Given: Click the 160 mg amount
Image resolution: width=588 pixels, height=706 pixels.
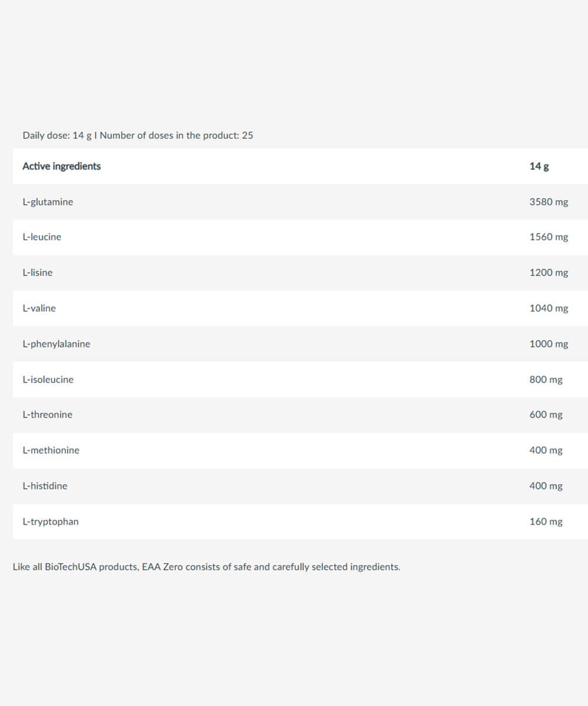Looking at the screenshot, I should click(546, 521).
